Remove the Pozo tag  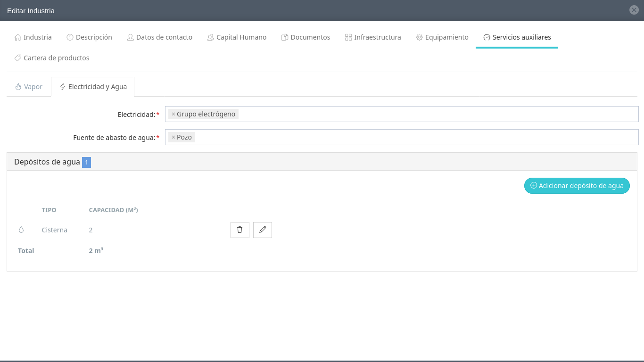click(x=173, y=137)
